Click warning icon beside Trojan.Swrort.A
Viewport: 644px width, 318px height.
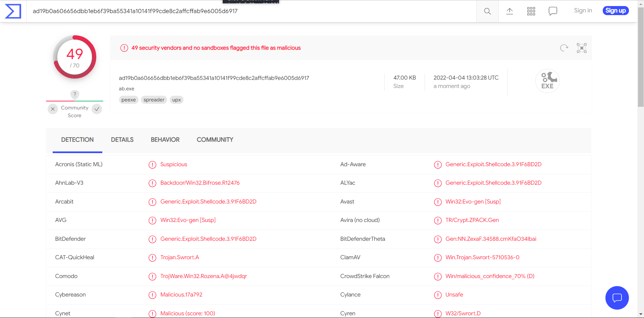[x=152, y=258]
